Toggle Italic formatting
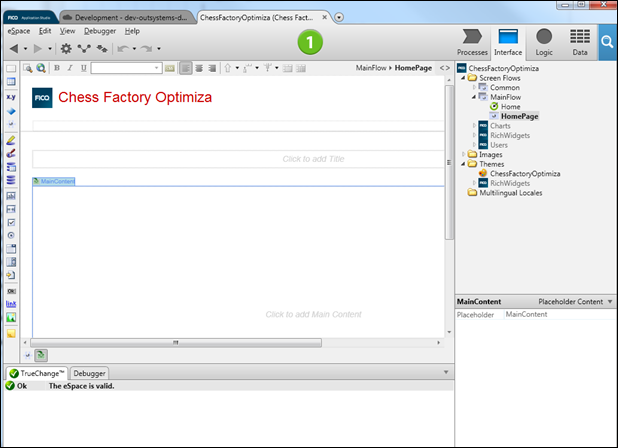618x448 pixels. [70, 68]
